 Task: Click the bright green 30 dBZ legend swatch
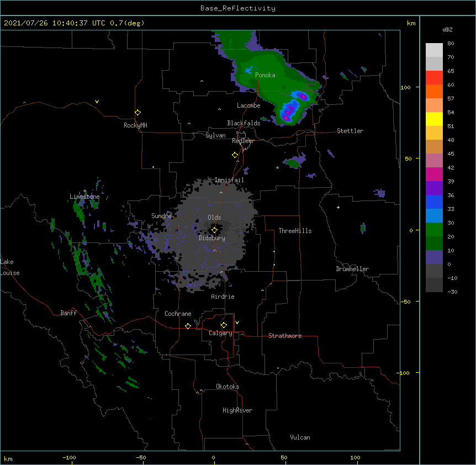[434, 230]
